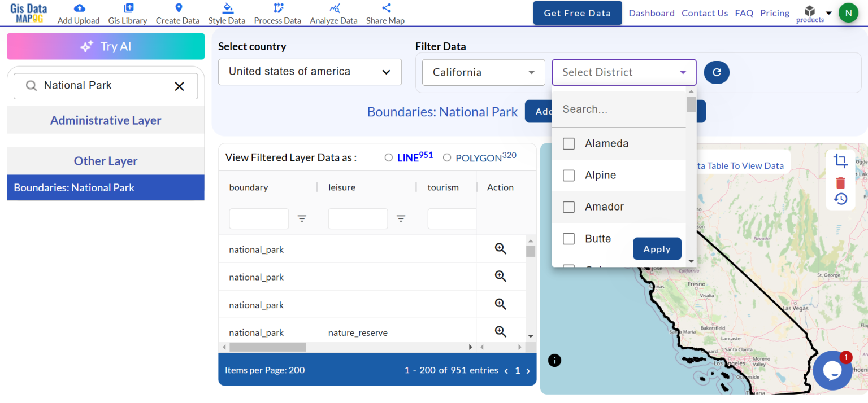Check the Alameda district checkbox
Screen dimensions: 868x403
pyautogui.click(x=568, y=143)
